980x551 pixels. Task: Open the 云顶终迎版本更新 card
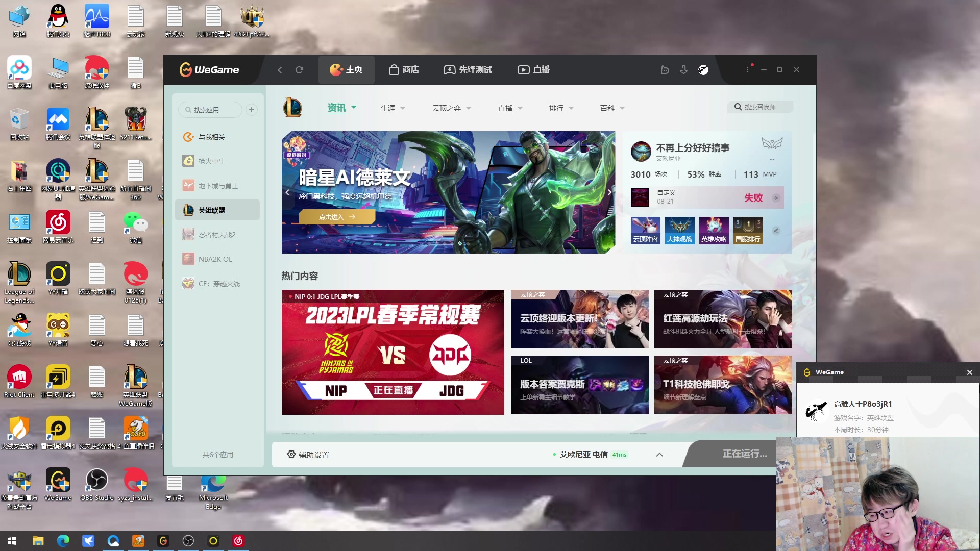click(x=580, y=319)
